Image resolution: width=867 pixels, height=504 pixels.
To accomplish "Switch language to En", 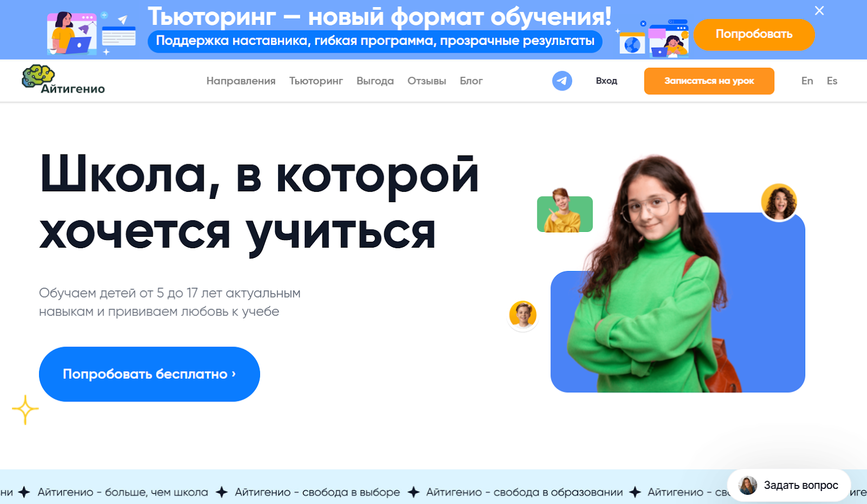I will coord(807,81).
